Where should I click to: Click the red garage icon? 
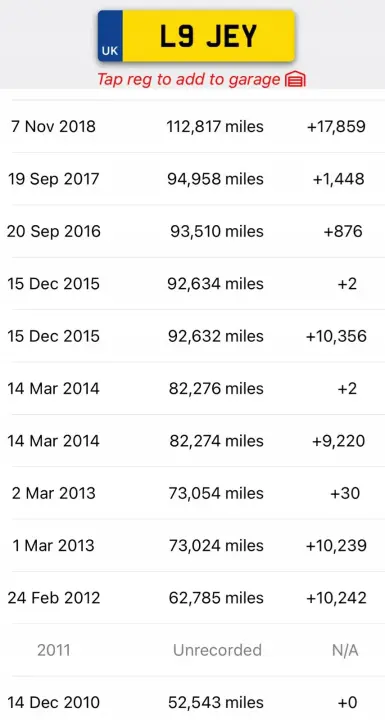[x=295, y=80]
